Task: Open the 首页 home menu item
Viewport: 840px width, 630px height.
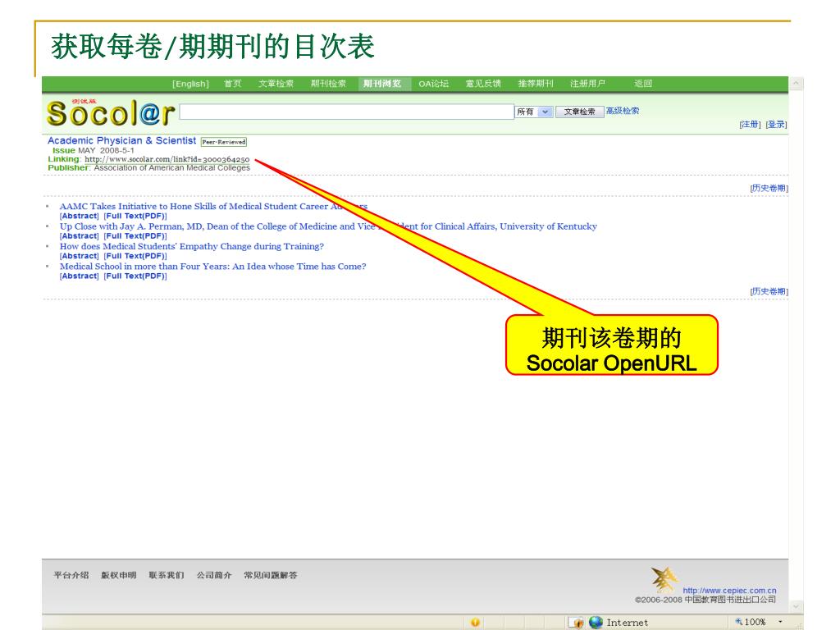Action: [x=232, y=84]
